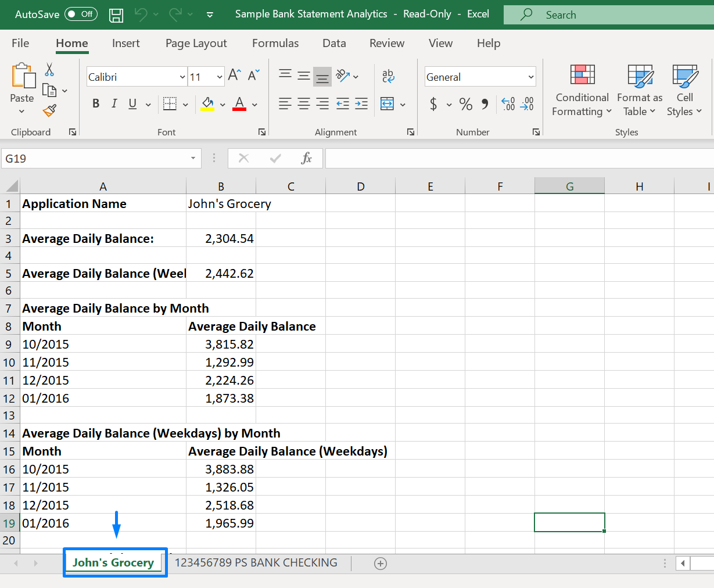Click the Name Box showing G19
The width and height of the screenshot is (714, 588).
click(x=101, y=159)
